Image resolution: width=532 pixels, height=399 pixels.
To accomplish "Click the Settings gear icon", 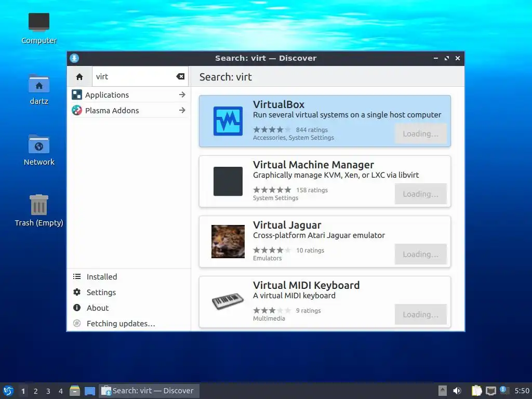I will (77, 292).
